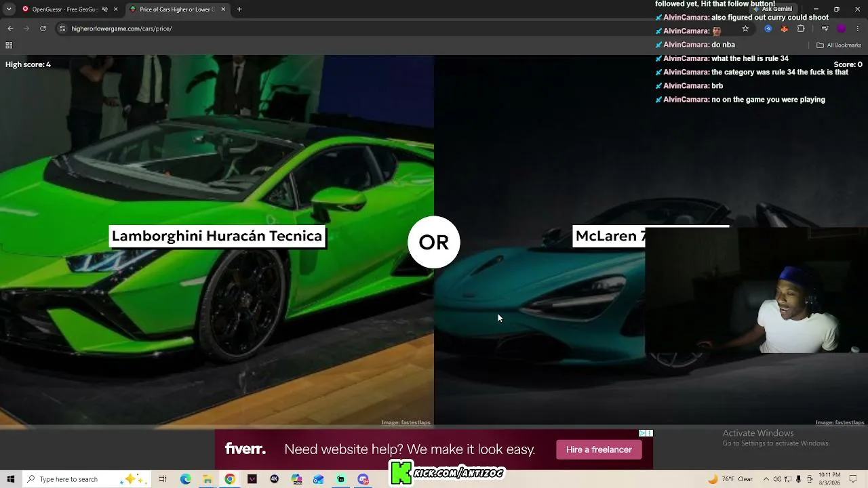This screenshot has height=488, width=868.
Task: Reload the Higher or Lower page
Action: pyautogui.click(x=43, y=28)
